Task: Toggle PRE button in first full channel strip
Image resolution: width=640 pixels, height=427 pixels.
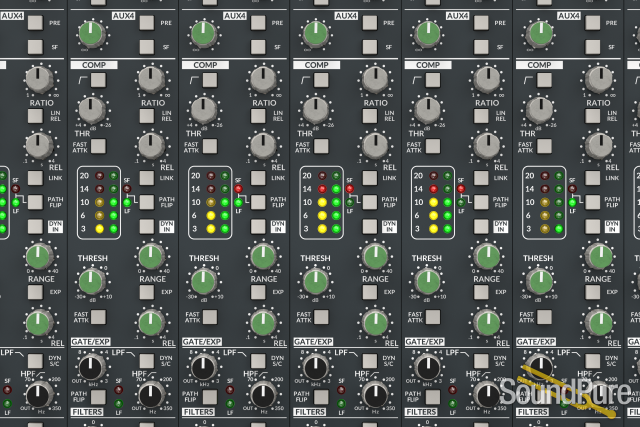Action: tap(147, 23)
